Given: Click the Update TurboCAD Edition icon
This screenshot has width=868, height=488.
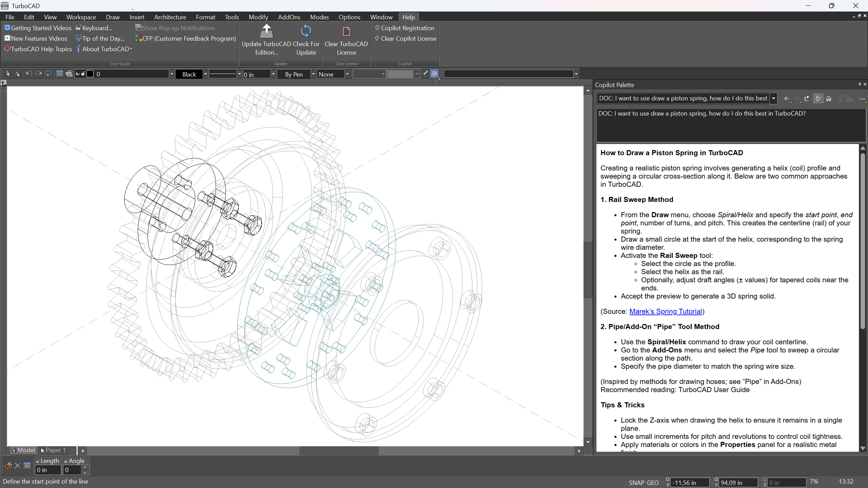Looking at the screenshot, I should [x=267, y=32].
